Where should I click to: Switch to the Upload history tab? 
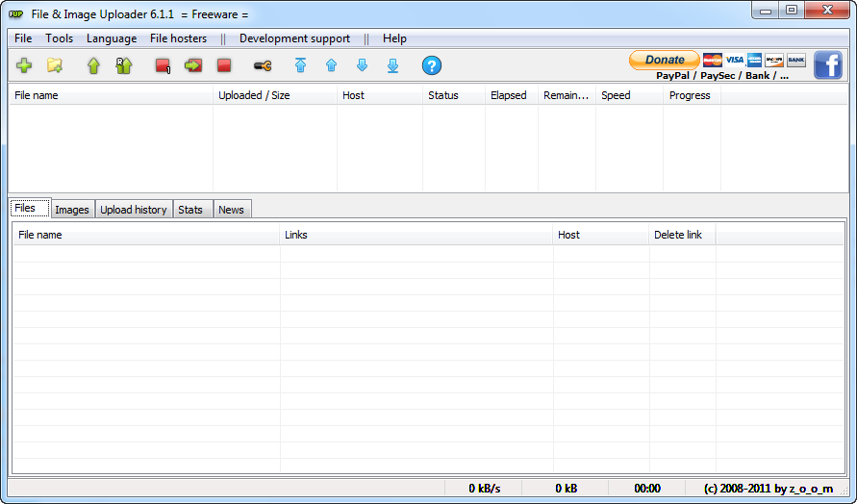click(134, 210)
